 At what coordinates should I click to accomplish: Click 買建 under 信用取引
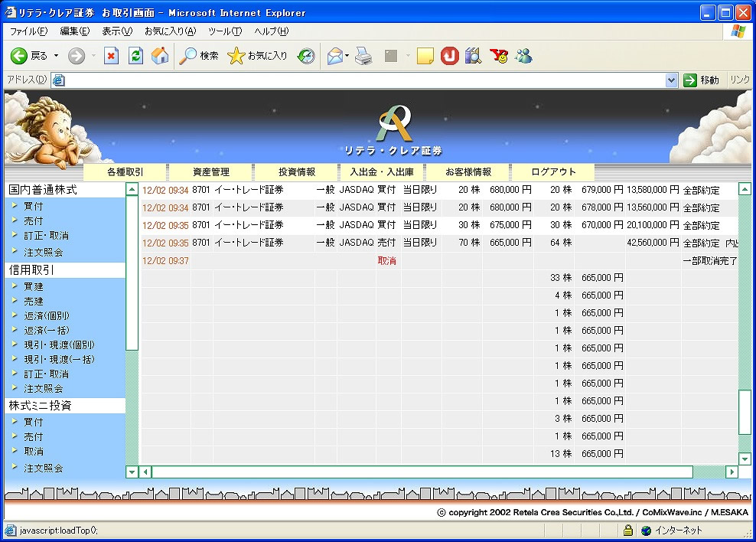pos(33,286)
